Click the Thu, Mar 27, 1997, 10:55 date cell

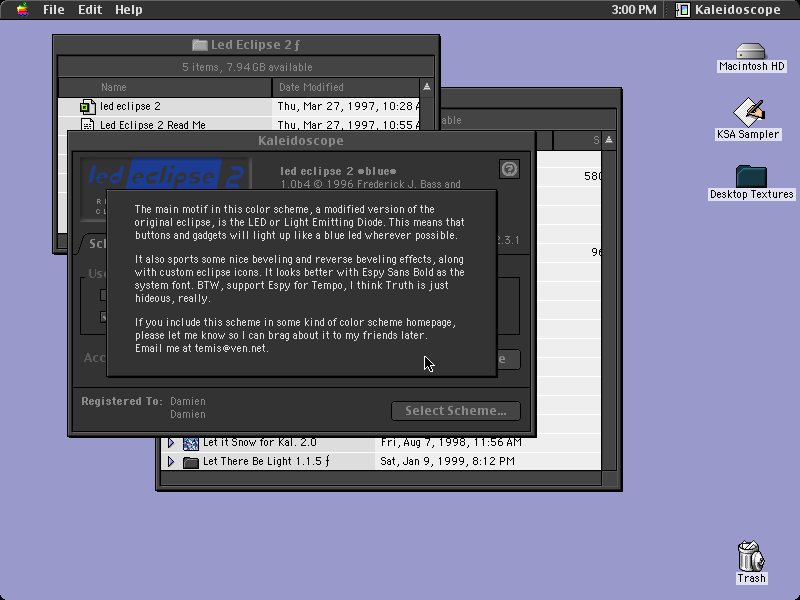(x=345, y=124)
